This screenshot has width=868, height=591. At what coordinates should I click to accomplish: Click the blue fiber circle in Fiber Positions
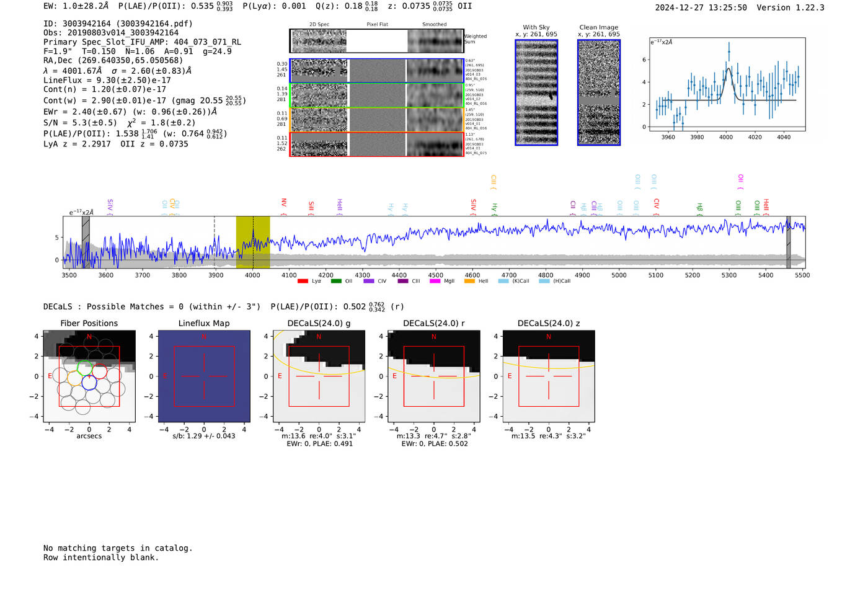click(89, 382)
